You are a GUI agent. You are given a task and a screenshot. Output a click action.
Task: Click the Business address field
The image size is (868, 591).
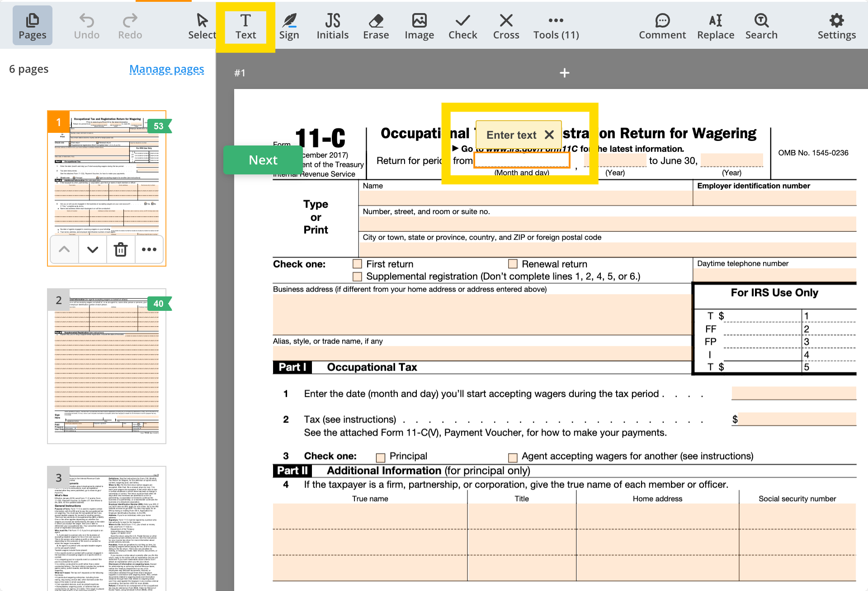click(482, 314)
